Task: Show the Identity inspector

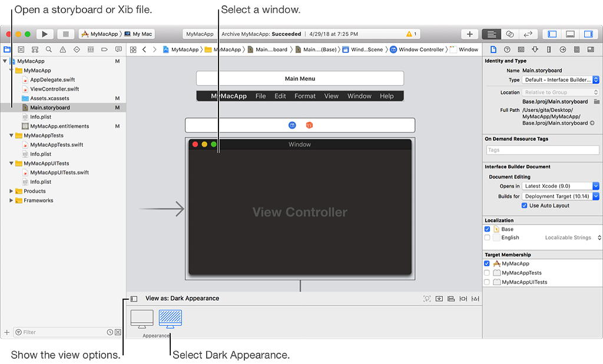Action: click(x=521, y=49)
